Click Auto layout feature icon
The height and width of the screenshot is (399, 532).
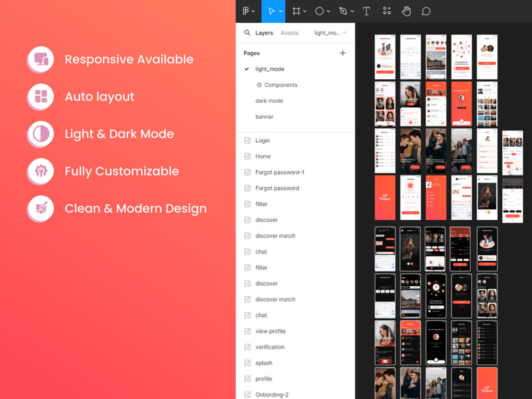41,97
